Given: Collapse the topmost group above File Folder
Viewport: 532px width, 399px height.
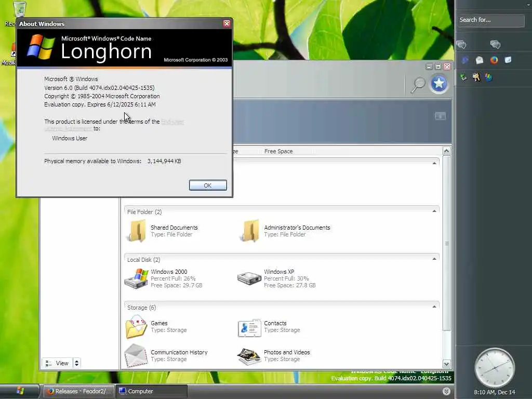Looking at the screenshot, I should (434, 163).
